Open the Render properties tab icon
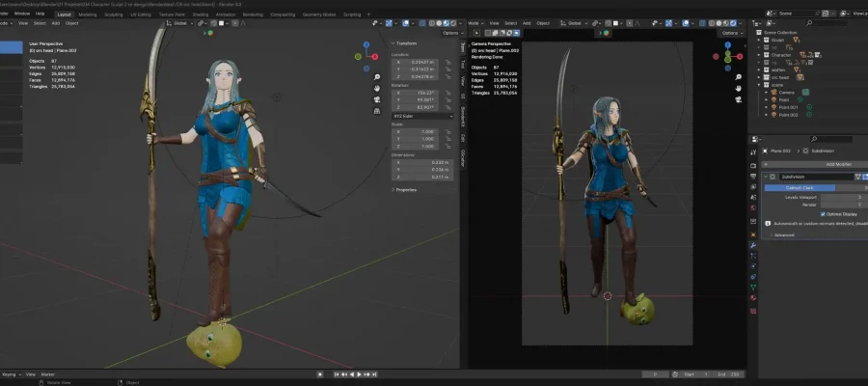This screenshot has height=386, width=868. 753,166
